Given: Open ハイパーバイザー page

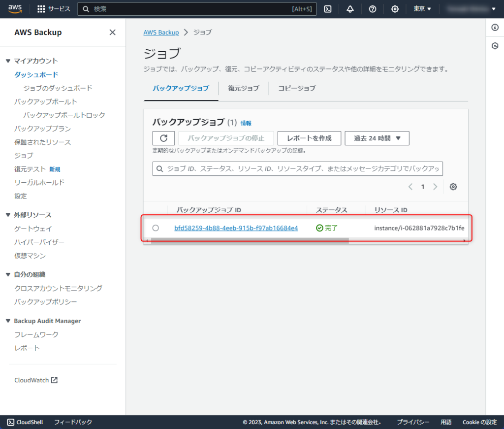Looking at the screenshot, I should click(x=39, y=242).
